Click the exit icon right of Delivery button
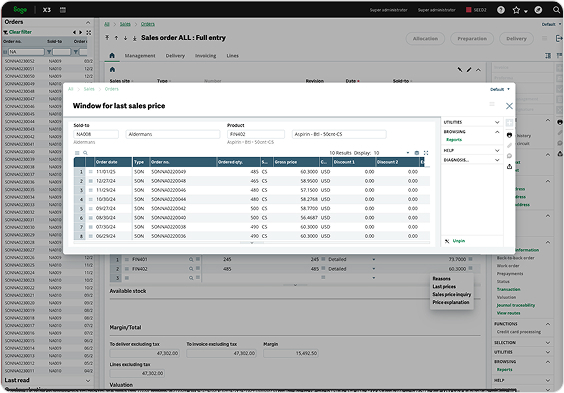Viewport: 564px width, 393px height. point(559,38)
